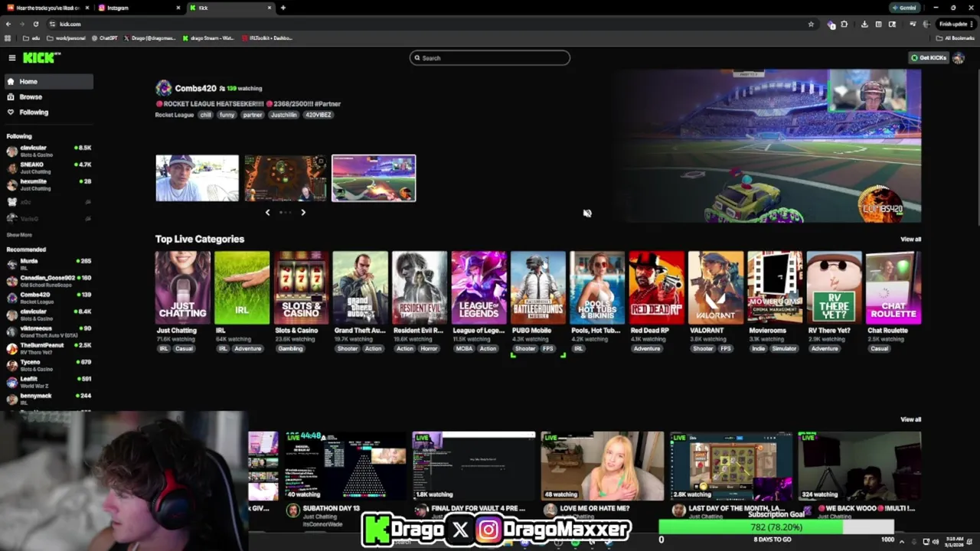
Task: Open the PUBG Mobile category
Action: tap(538, 288)
